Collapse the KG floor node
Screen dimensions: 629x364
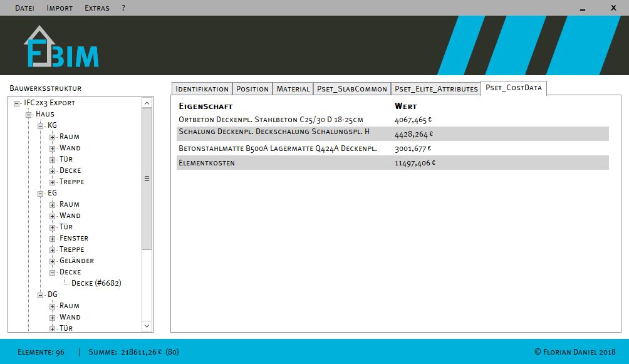(41, 125)
